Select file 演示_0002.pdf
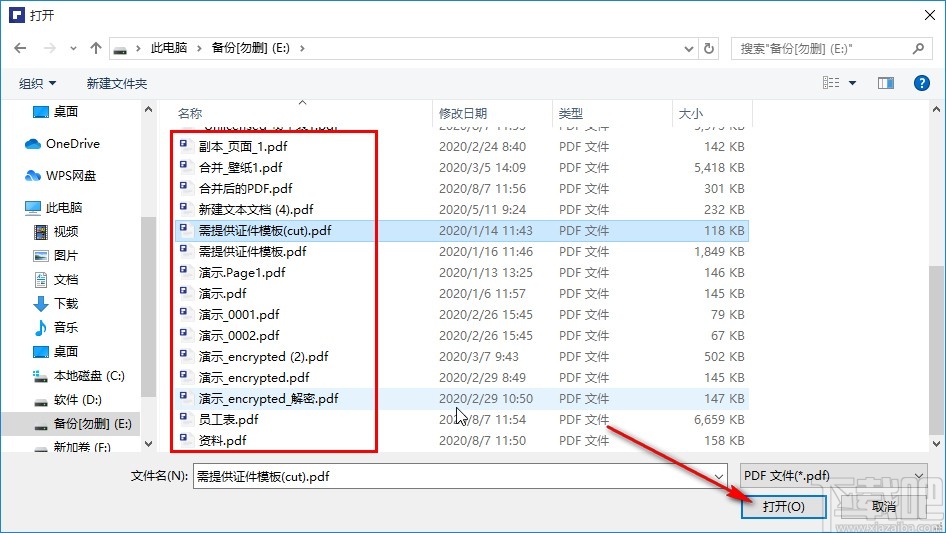The height and width of the screenshot is (533, 946). [x=239, y=336]
